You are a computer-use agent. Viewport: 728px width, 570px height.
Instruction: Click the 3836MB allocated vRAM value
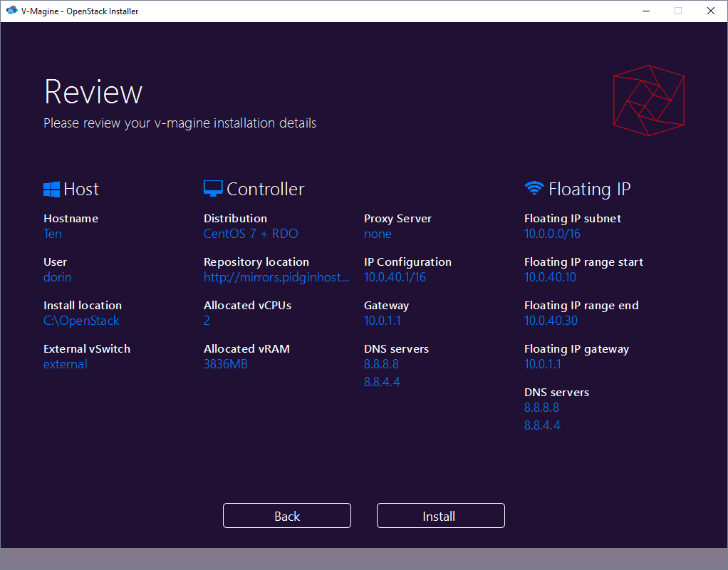225,364
